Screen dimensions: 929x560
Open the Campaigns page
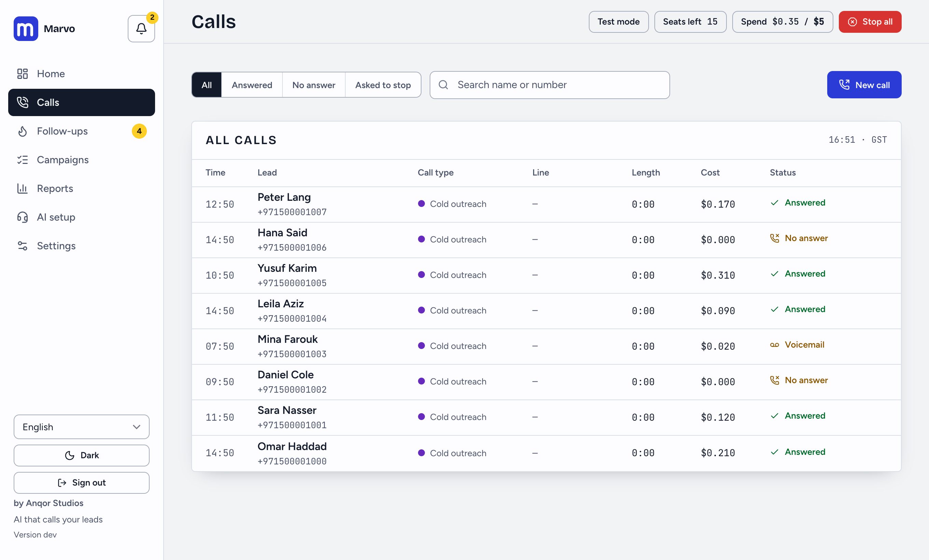tap(81, 160)
